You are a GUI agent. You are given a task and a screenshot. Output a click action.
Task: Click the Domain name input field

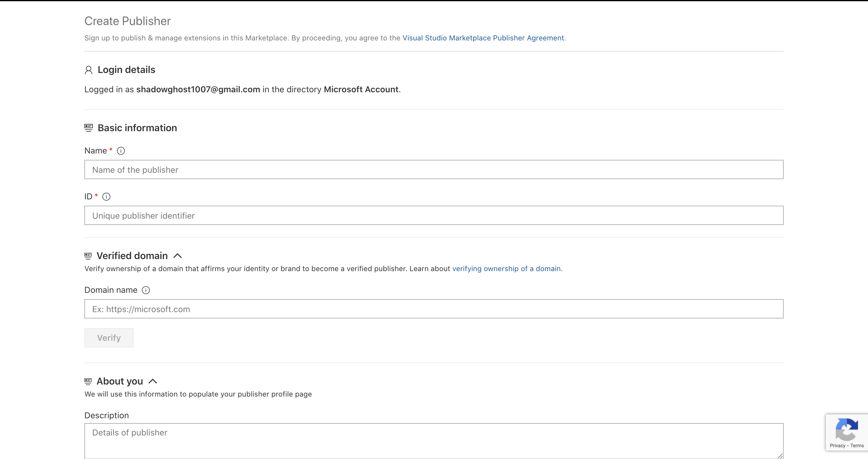[x=434, y=309]
